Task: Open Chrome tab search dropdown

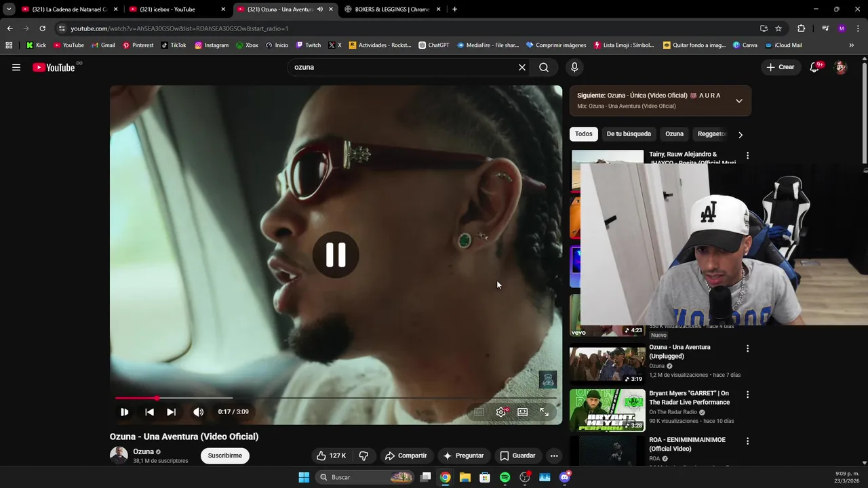Action: coord(9,9)
